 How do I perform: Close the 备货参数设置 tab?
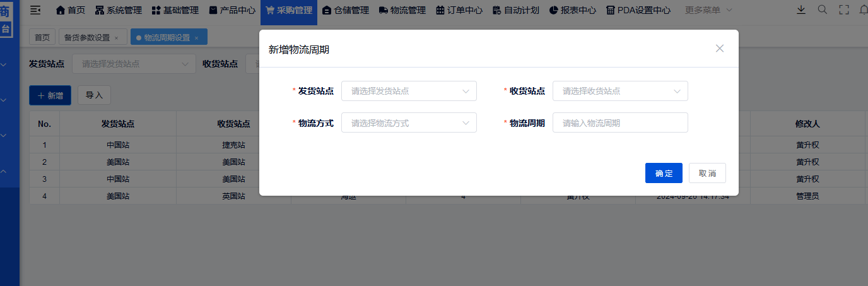pos(116,38)
